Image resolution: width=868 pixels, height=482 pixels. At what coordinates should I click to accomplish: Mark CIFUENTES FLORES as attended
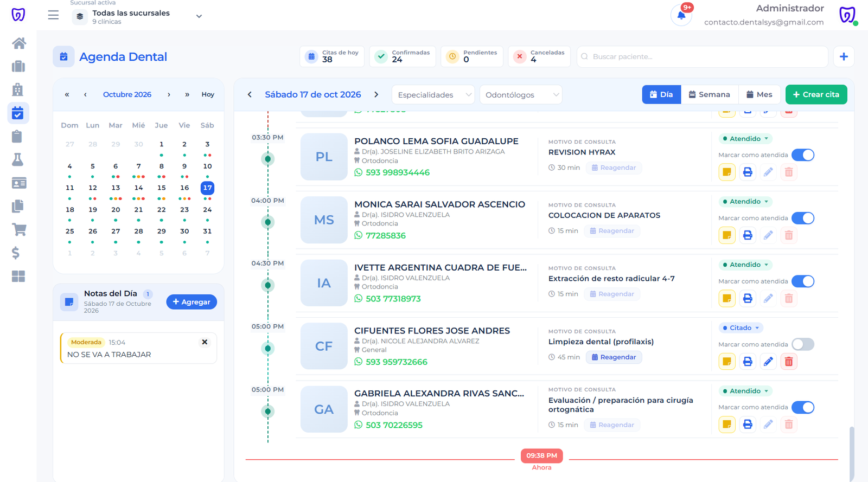(x=803, y=344)
